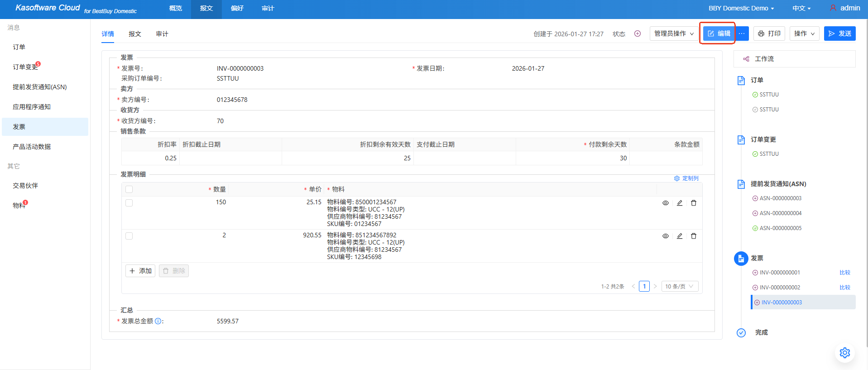
Task: Open the admin user menu
Action: [845, 8]
